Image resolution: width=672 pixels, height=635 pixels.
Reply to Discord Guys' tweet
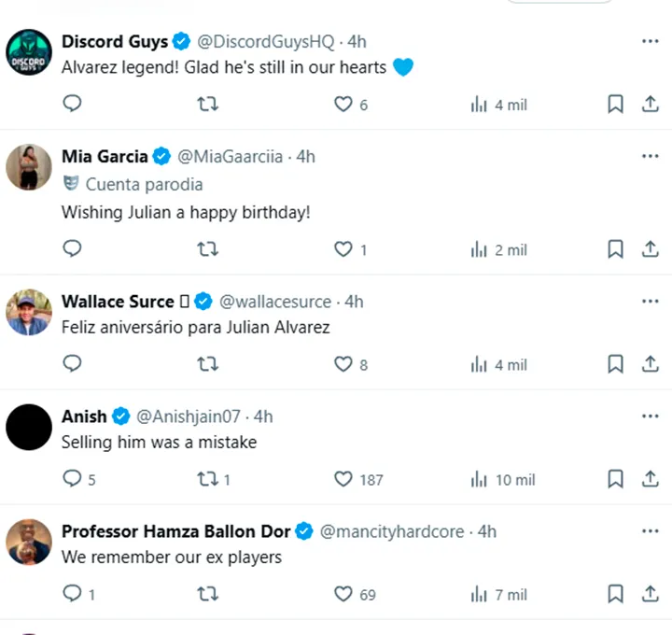pos(72,105)
